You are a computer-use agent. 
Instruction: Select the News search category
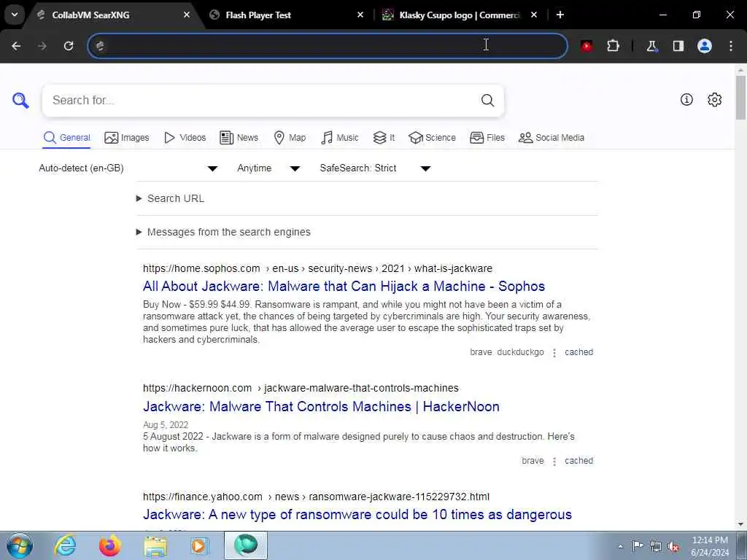pyautogui.click(x=239, y=138)
